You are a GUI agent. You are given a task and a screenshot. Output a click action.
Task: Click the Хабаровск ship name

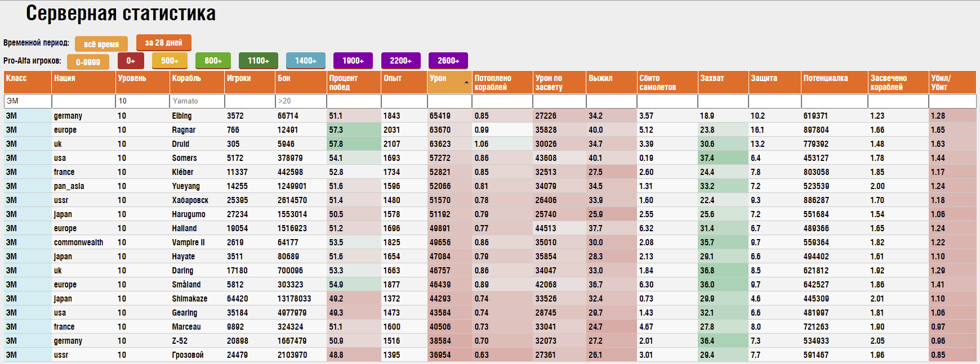190,200
